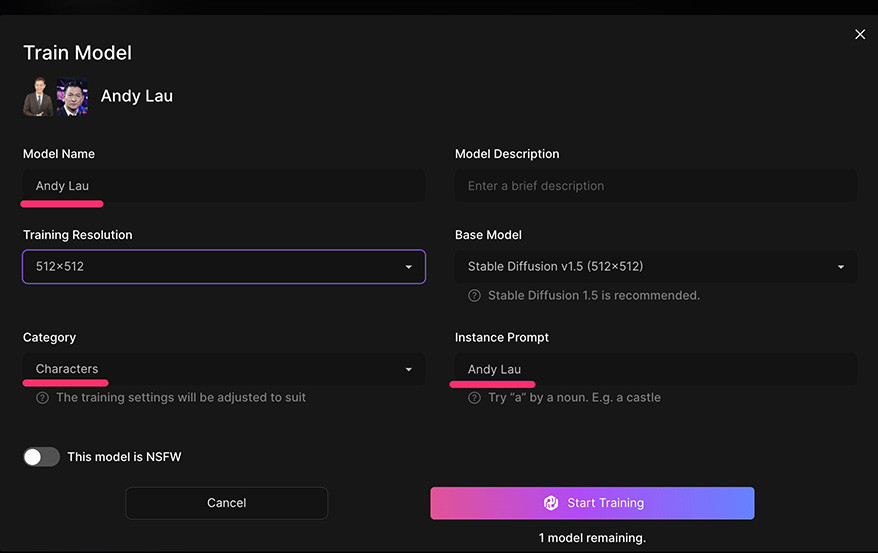Toggle the NSFW model switch
This screenshot has width=878, height=553.
[x=42, y=457]
